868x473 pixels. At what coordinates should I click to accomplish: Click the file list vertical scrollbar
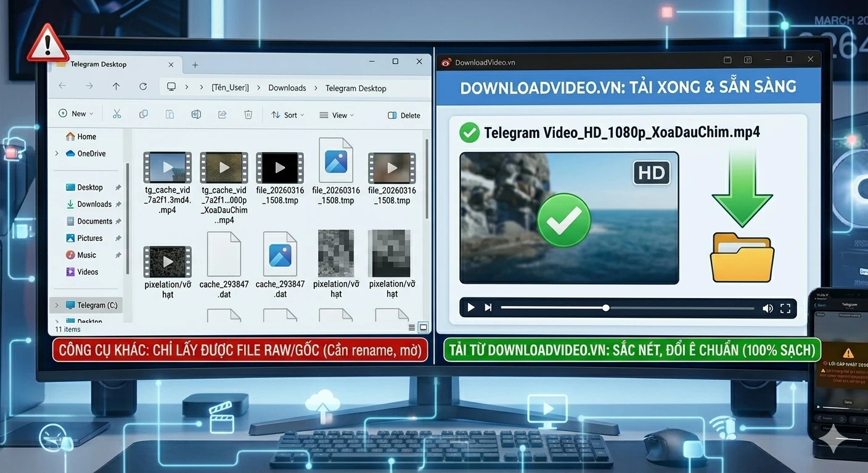coord(427,179)
